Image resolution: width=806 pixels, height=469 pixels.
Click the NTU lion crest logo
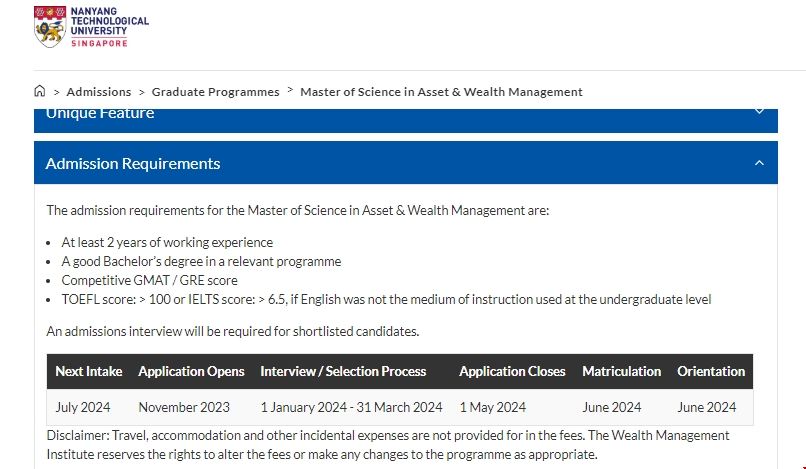pos(49,27)
